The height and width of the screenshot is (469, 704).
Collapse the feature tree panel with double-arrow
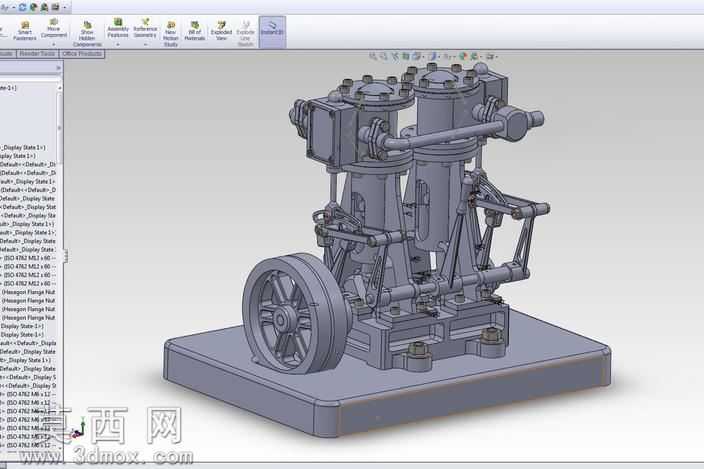pos(58,68)
